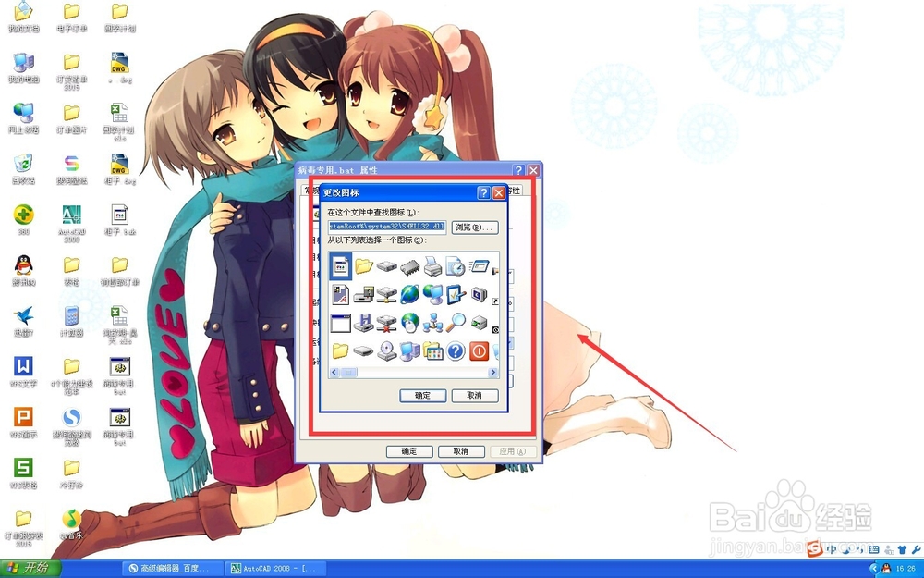Select the blue Run window icon in the top row
Viewport: 924px width, 578px height.
pyautogui.click(x=479, y=266)
